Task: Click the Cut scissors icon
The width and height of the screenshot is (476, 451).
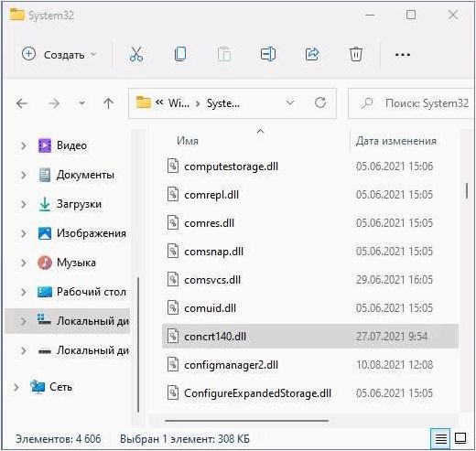Action: [136, 55]
